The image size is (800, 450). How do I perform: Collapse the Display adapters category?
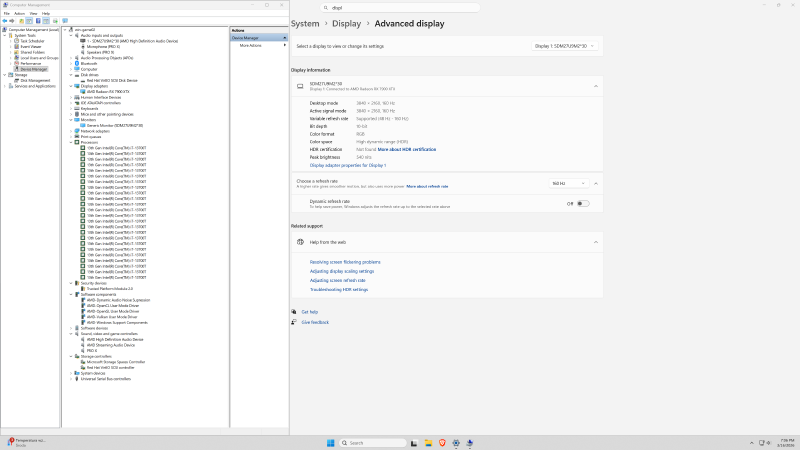coord(71,86)
